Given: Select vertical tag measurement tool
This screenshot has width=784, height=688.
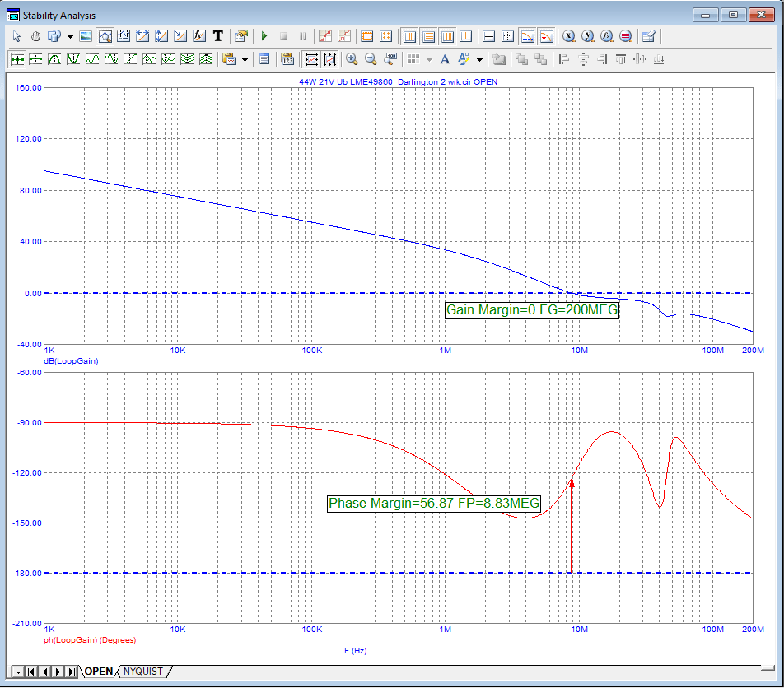Looking at the screenshot, I should [x=161, y=36].
